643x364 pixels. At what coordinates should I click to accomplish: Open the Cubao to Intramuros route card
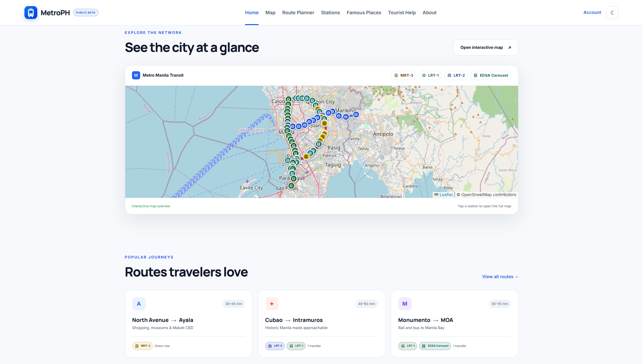pyautogui.click(x=322, y=324)
